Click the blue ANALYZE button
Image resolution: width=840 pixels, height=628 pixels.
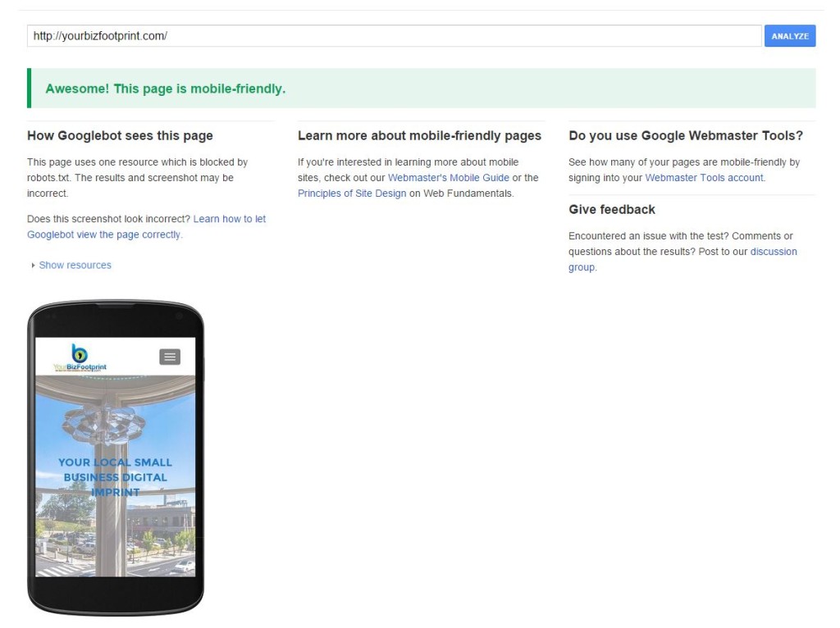click(x=789, y=36)
